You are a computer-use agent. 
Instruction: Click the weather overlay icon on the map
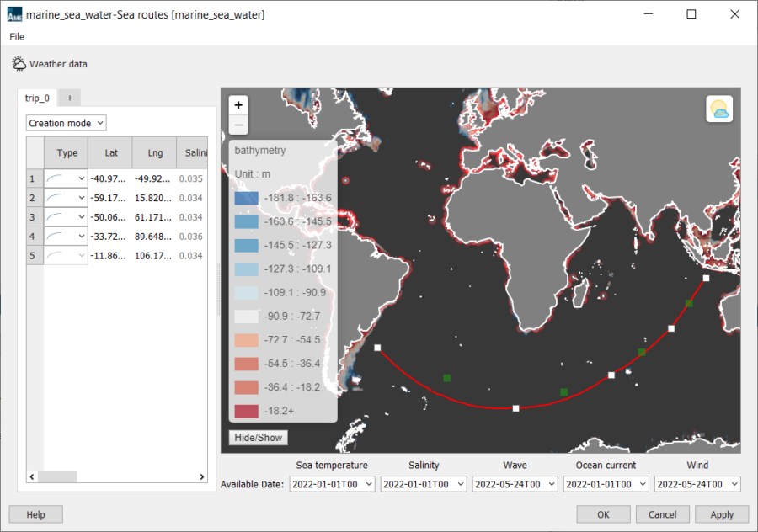click(718, 109)
